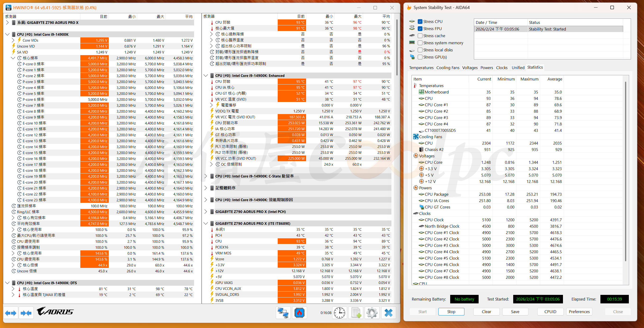644x328 pixels.
Task: Click the log file with plus icon
Action: click(356, 313)
